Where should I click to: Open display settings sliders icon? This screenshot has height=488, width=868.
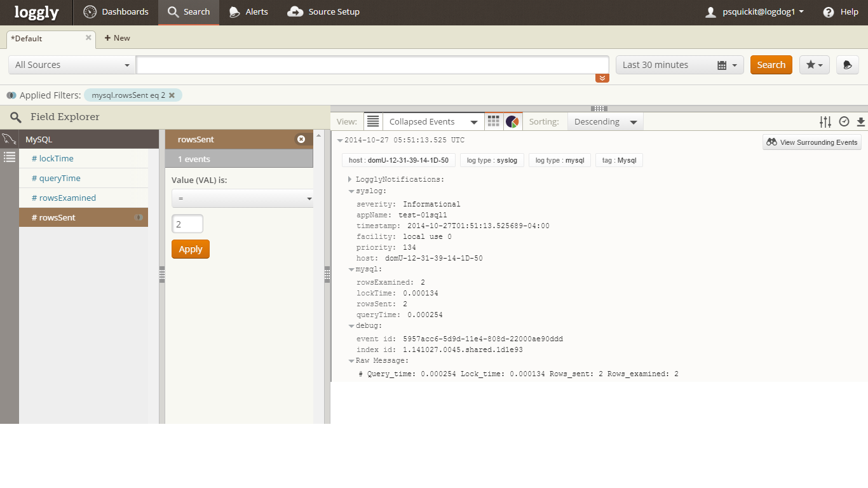[x=825, y=121]
